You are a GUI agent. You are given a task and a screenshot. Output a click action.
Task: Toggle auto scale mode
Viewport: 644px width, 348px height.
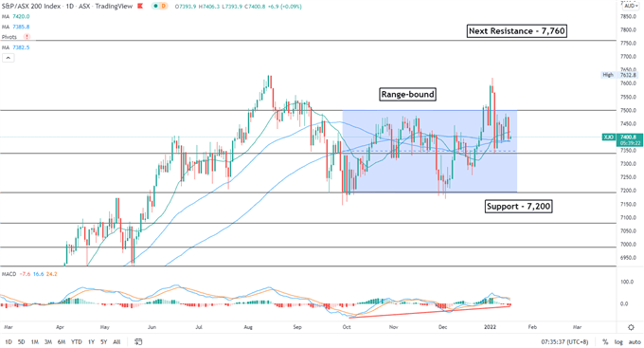(635, 341)
